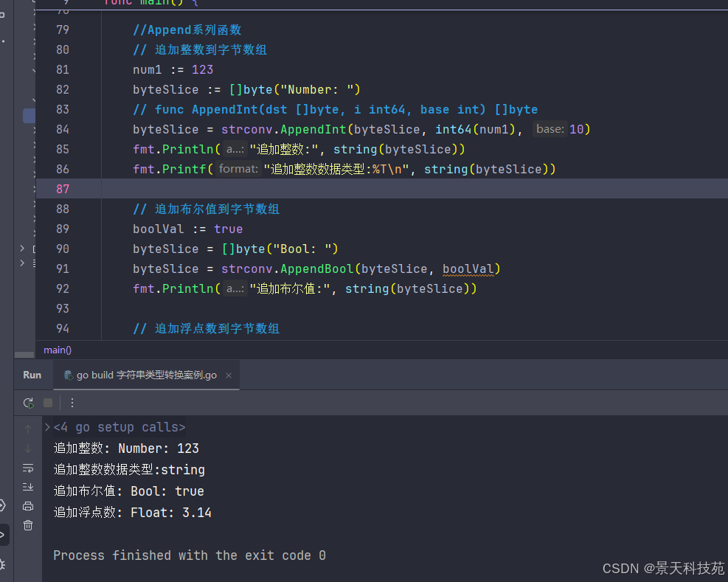Click the base: inlay hint on line 84
Image resolution: width=728 pixels, height=582 pixels.
550,129
